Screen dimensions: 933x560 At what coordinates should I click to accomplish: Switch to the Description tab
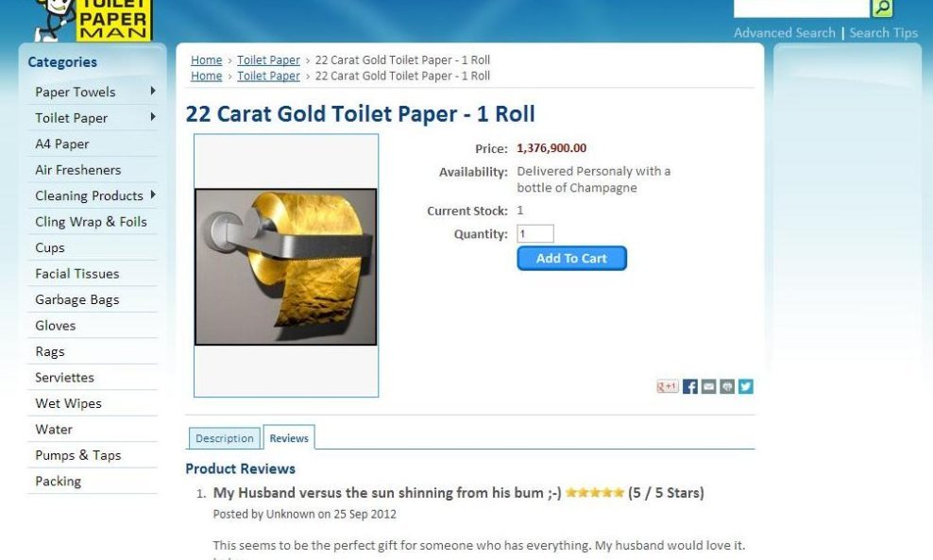point(225,438)
